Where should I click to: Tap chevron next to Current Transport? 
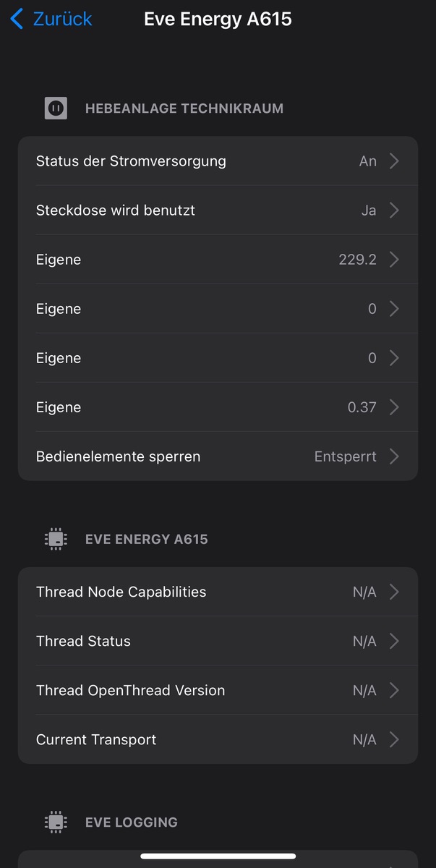pyautogui.click(x=394, y=739)
